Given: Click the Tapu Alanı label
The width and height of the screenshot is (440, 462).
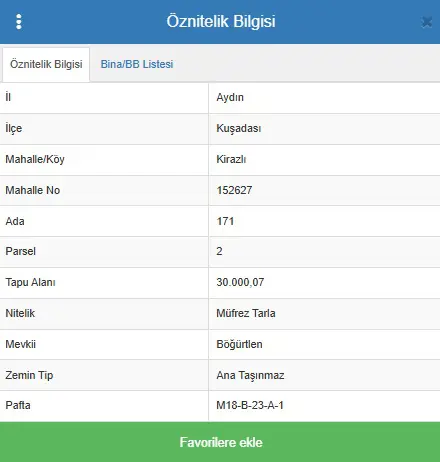Looking at the screenshot, I should tap(30, 282).
